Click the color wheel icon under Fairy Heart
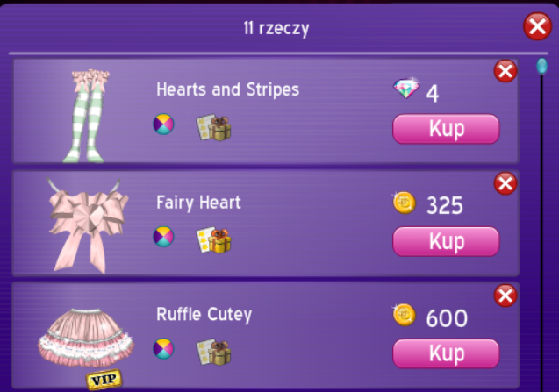Screen dimensions: 559x392 163,237
